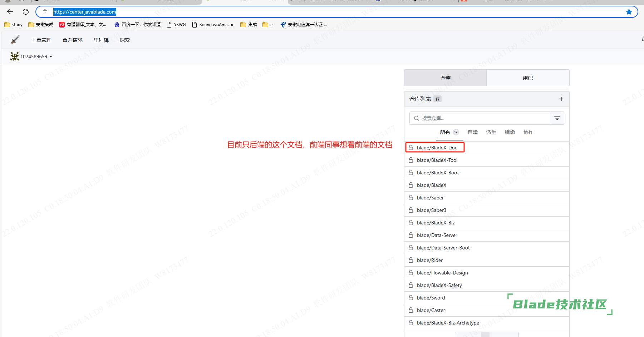Open blade/Rider repository
This screenshot has width=644, height=337.
pos(430,260)
